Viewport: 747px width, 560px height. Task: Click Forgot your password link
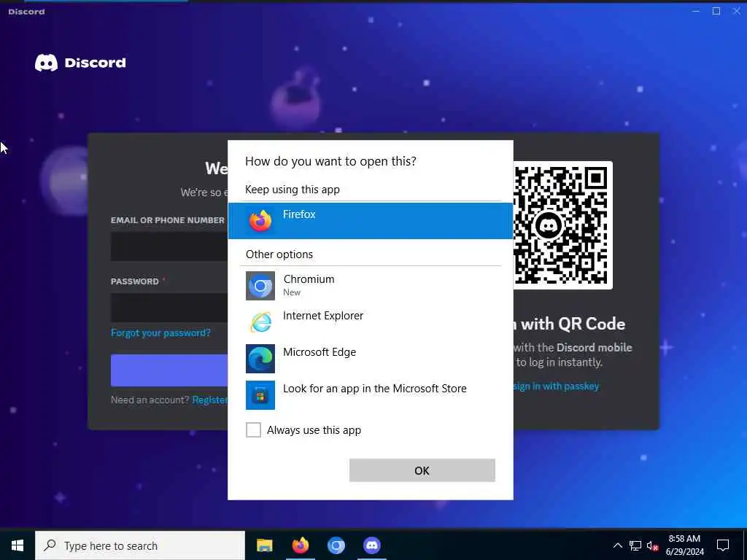tap(160, 332)
